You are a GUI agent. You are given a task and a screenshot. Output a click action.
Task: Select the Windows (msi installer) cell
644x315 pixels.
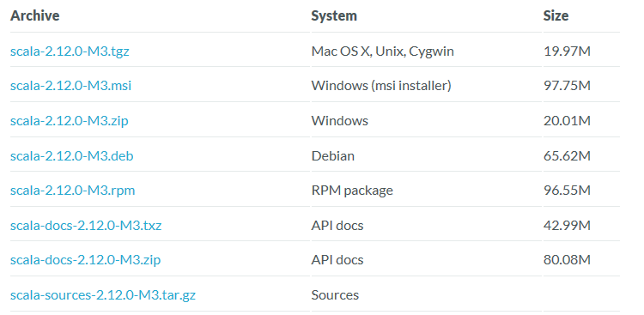pos(381,86)
